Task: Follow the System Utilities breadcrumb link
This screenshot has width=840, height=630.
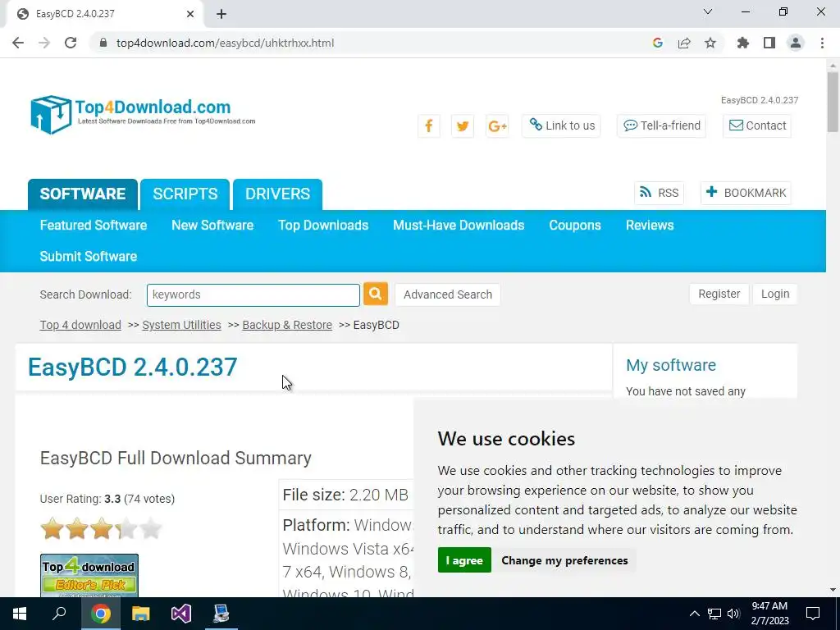Action: tap(181, 325)
